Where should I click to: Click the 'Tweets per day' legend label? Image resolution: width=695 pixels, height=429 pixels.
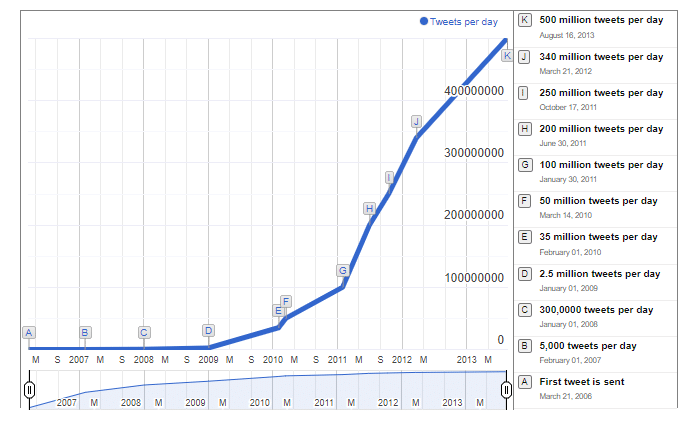464,22
